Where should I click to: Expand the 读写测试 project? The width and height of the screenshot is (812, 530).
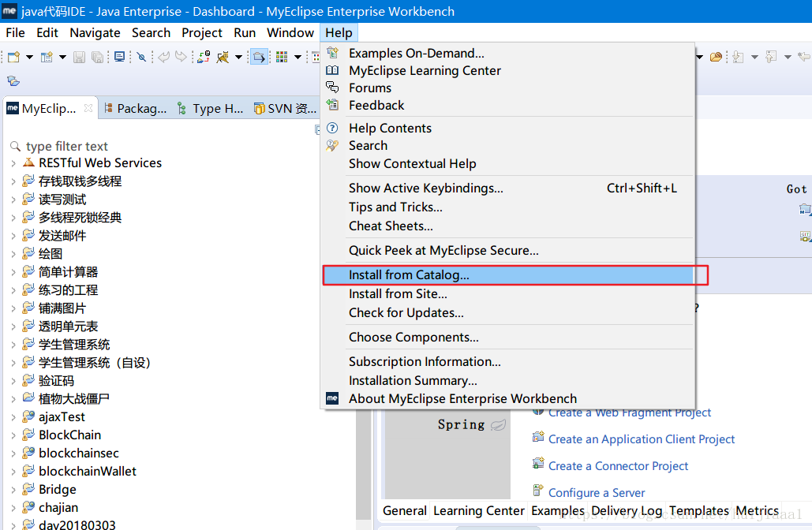[13, 200]
